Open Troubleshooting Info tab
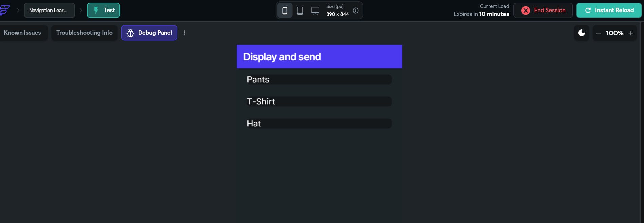 (x=84, y=33)
